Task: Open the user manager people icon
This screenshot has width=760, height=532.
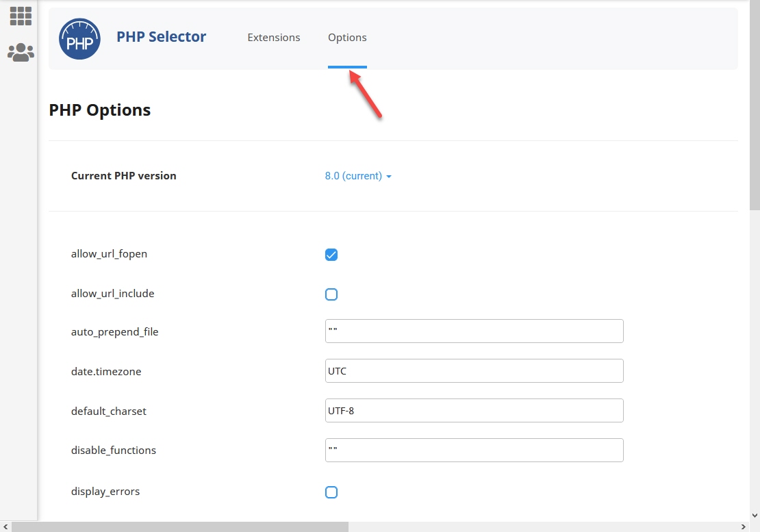Action: tap(21, 52)
